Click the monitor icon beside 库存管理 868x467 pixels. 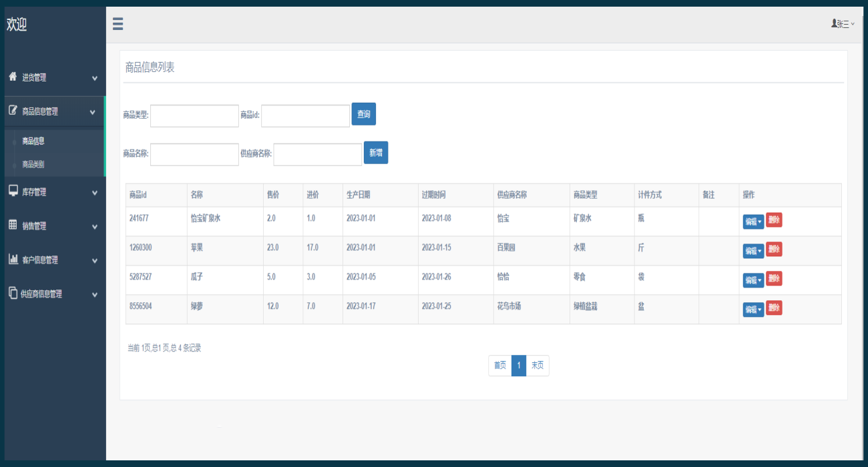13,191
